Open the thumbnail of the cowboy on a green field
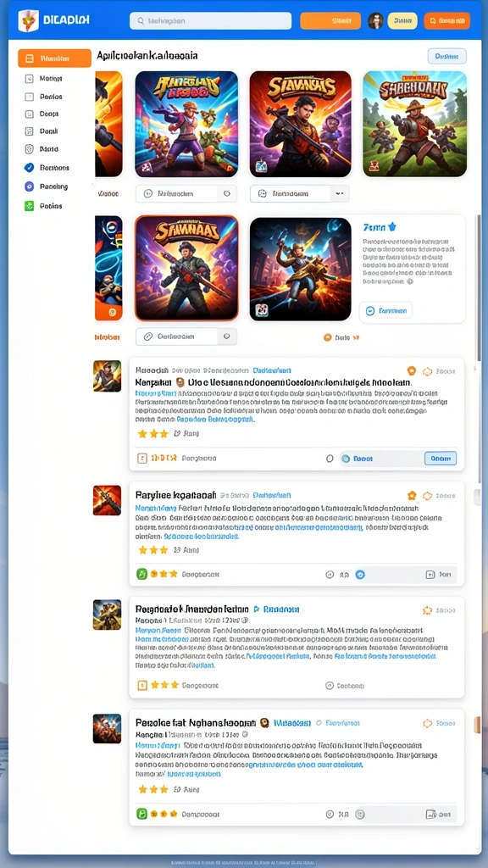 pyautogui.click(x=415, y=124)
